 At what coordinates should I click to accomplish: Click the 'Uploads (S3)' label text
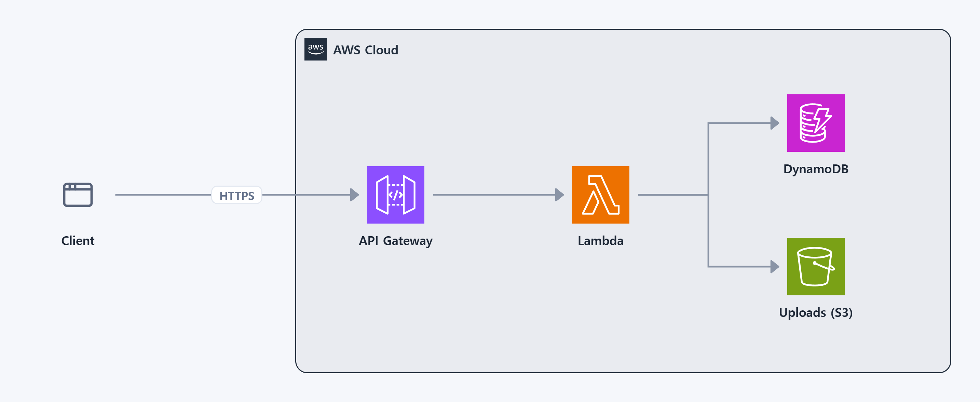[x=816, y=312]
